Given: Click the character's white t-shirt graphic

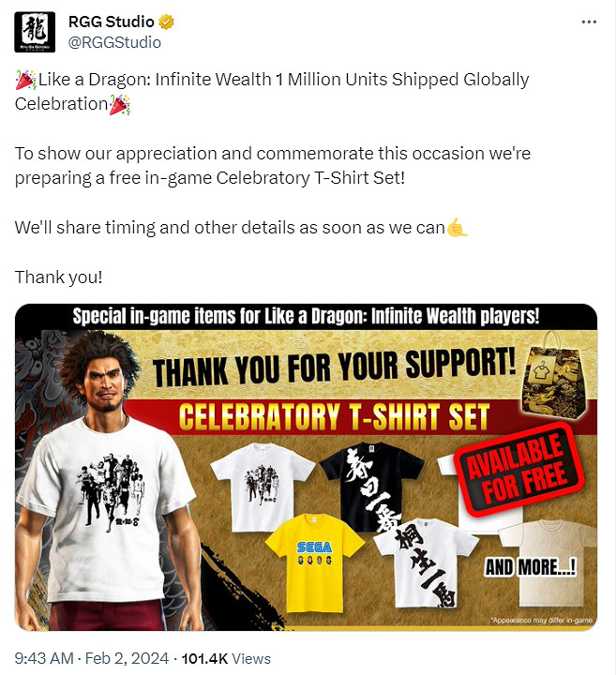Looking at the screenshot, I should pos(110,493).
